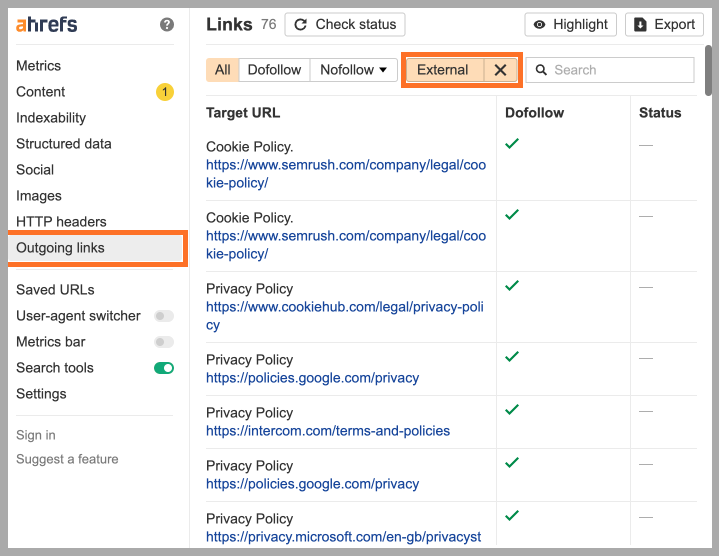Open Saved URLs
Image resolution: width=719 pixels, height=556 pixels.
click(55, 290)
